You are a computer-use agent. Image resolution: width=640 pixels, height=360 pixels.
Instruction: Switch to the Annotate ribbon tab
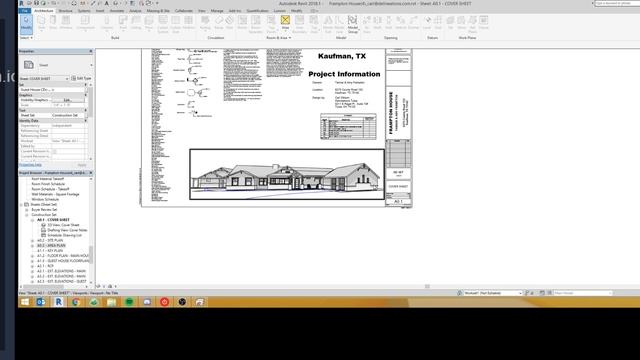pos(117,11)
